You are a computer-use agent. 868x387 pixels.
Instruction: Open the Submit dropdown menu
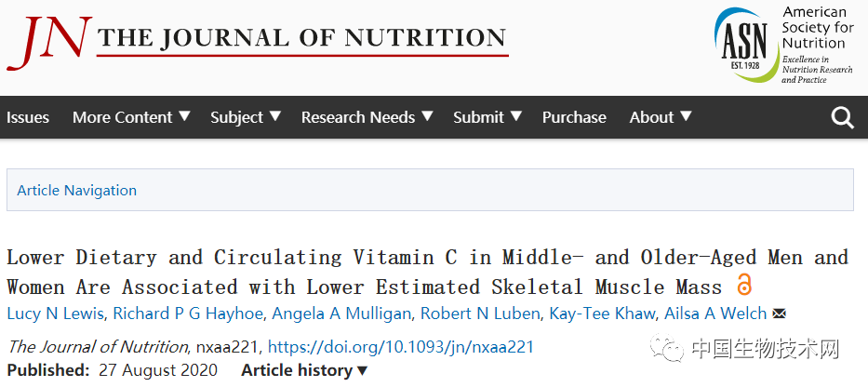pos(487,117)
